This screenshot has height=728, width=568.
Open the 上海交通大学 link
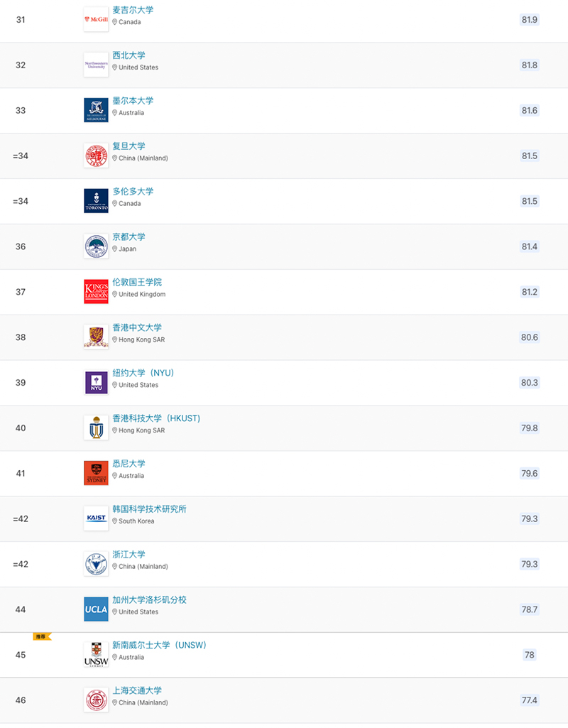(137, 690)
